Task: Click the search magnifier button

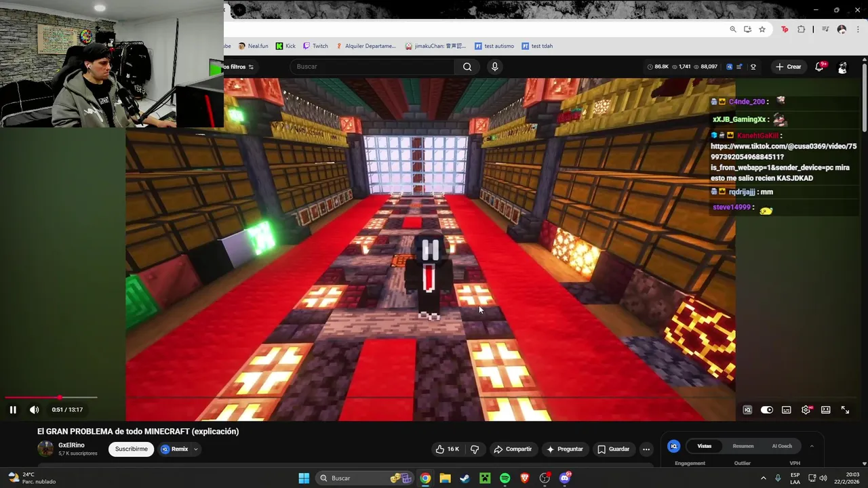Action: point(467,66)
